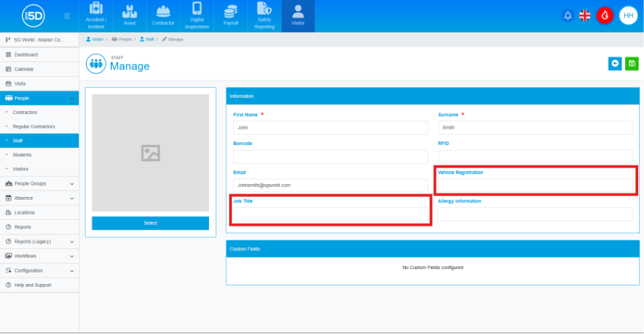
Task: Open the Accident / Incident module
Action: [96, 16]
